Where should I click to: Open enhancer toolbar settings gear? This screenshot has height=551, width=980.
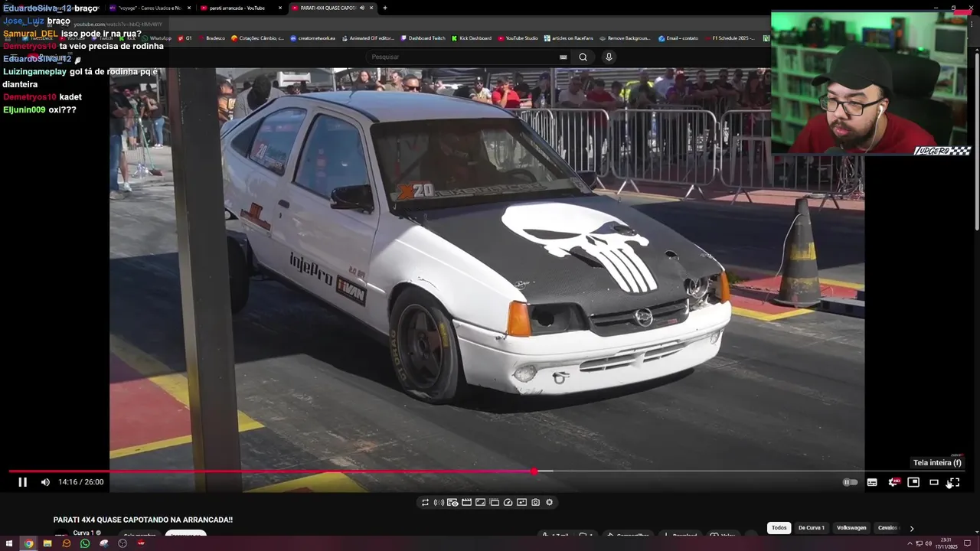[549, 503]
